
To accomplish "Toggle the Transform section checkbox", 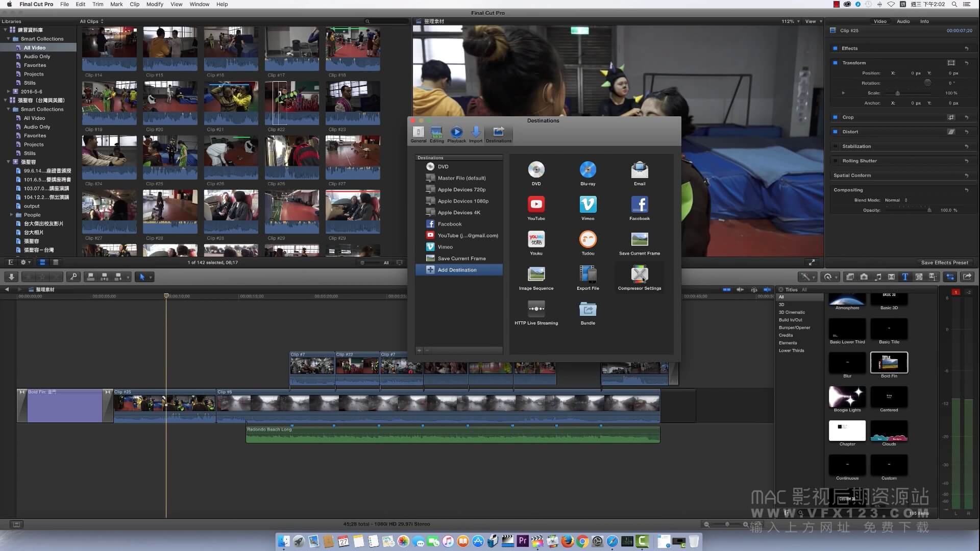I will [x=835, y=63].
